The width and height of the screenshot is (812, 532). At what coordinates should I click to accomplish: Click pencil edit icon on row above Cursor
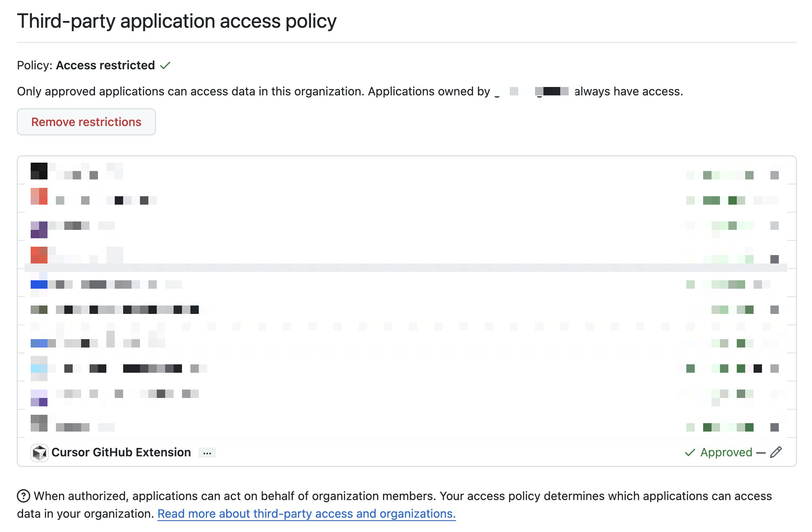coord(775,427)
